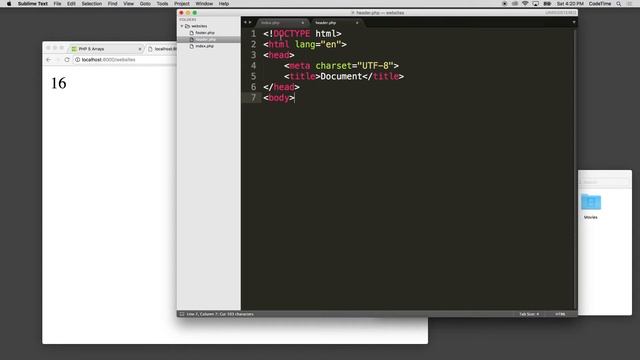The width and height of the screenshot is (640, 360).
Task: Open the Movies folder in Finder window
Action: point(591,202)
